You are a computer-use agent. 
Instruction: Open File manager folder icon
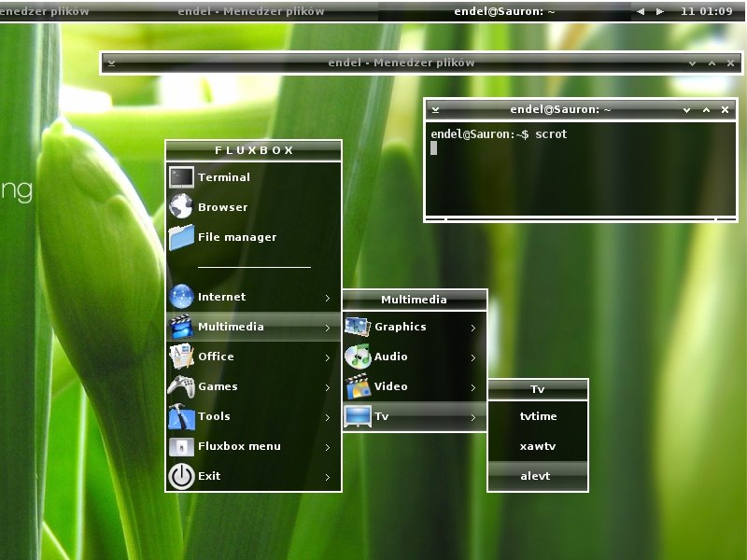(181, 237)
